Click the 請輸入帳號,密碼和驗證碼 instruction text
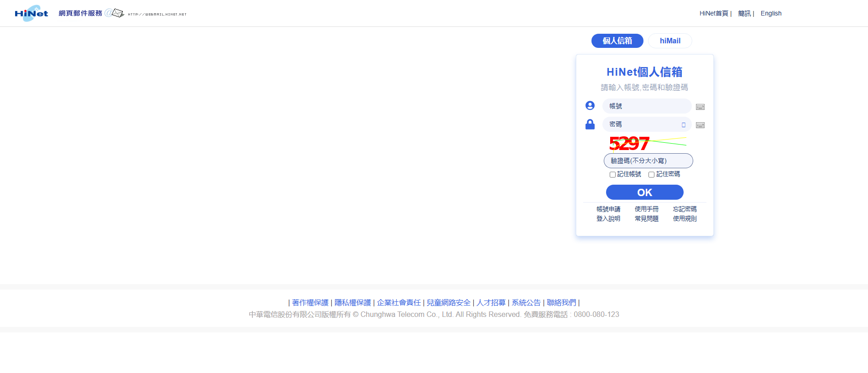This screenshot has width=868, height=373. point(644,87)
